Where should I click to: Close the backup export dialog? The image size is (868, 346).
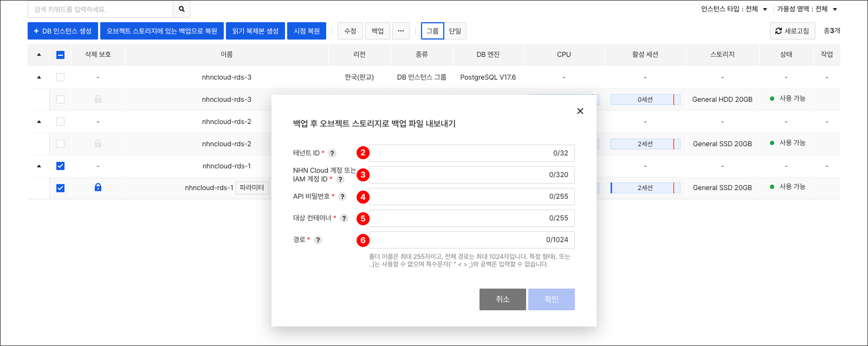580,111
